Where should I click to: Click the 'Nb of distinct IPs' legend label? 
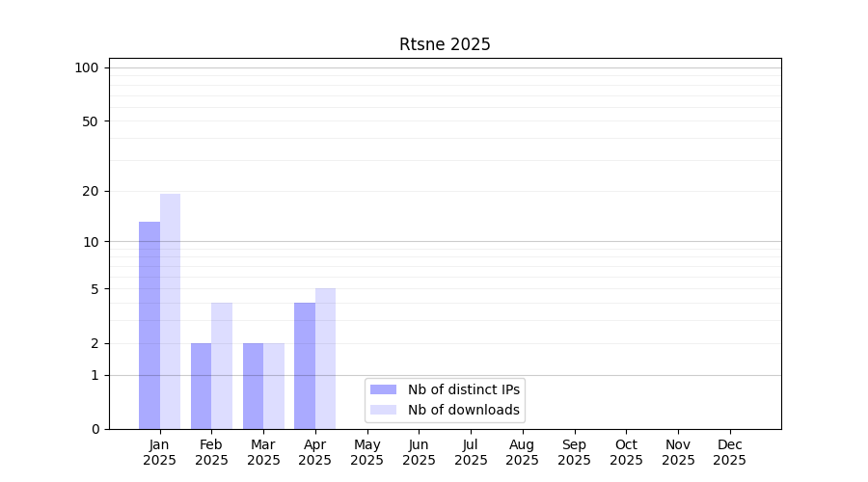(x=463, y=389)
